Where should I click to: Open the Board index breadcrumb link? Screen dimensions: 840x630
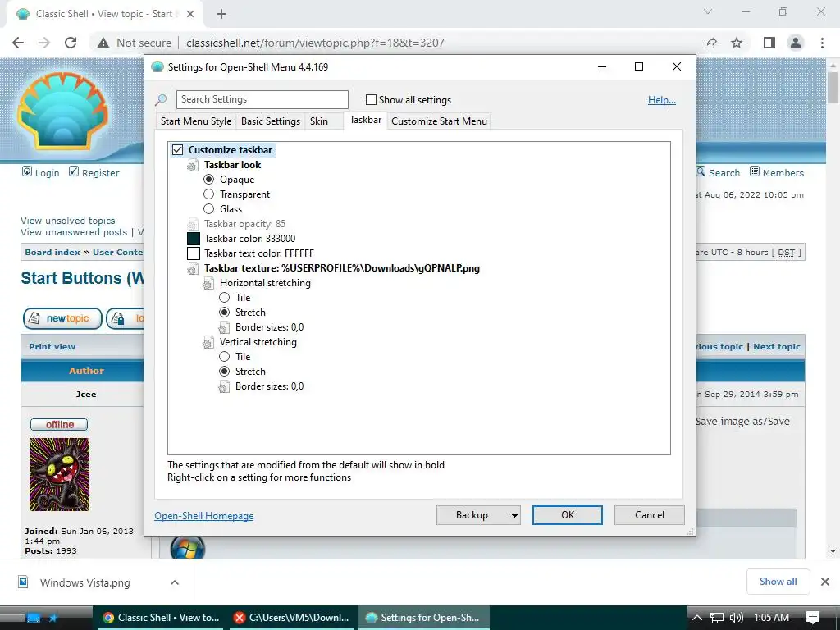click(52, 253)
